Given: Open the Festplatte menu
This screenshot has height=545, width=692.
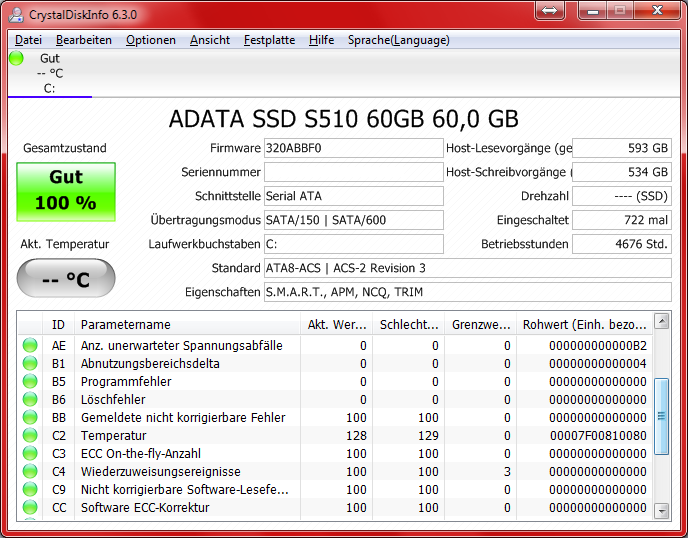Looking at the screenshot, I should pyautogui.click(x=269, y=40).
